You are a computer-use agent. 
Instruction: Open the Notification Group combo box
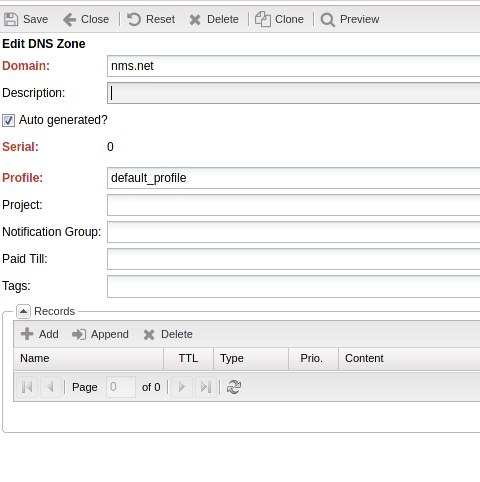click(x=293, y=232)
